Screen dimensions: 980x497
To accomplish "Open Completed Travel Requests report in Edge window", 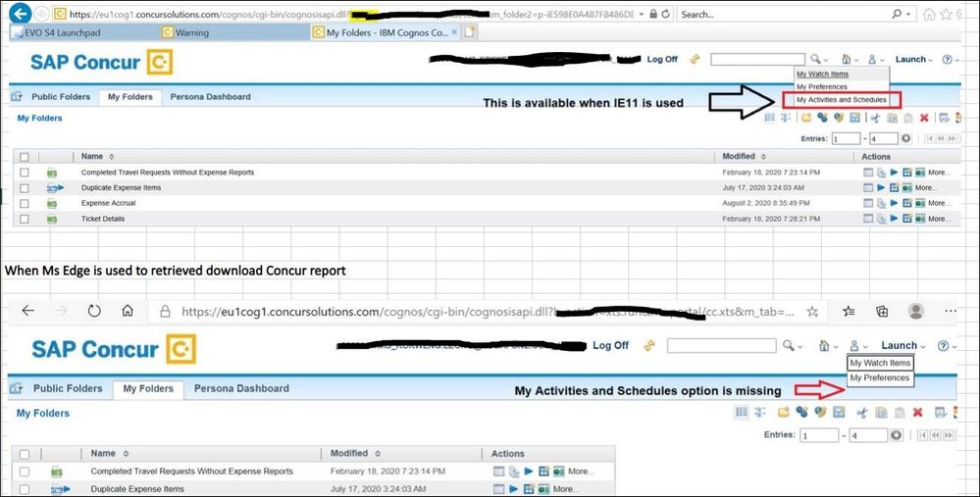I will [x=192, y=472].
